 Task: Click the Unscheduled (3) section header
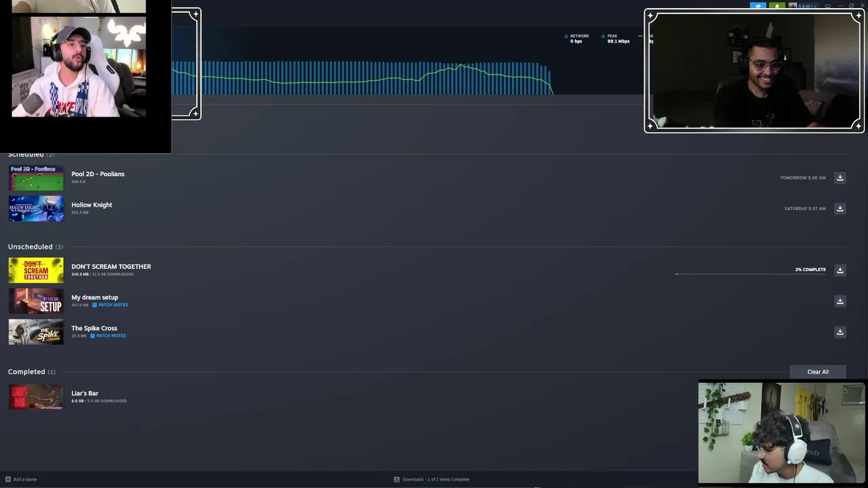pyautogui.click(x=35, y=247)
